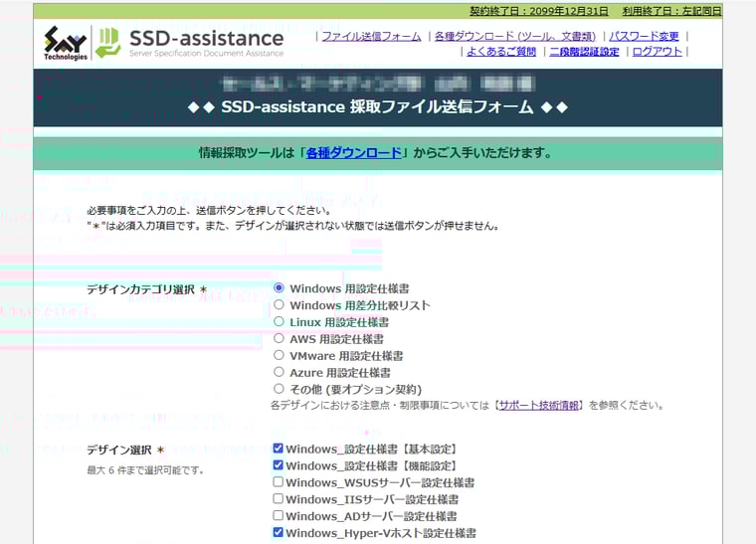Pick AWS 用設定仕様書 radio option
This screenshot has height=544, width=756.
[280, 339]
